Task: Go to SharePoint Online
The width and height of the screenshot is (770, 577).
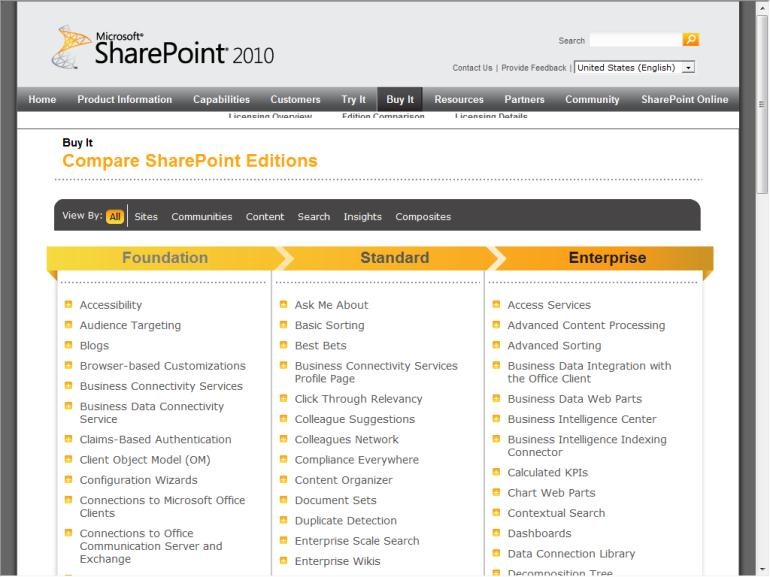Action: [x=685, y=99]
